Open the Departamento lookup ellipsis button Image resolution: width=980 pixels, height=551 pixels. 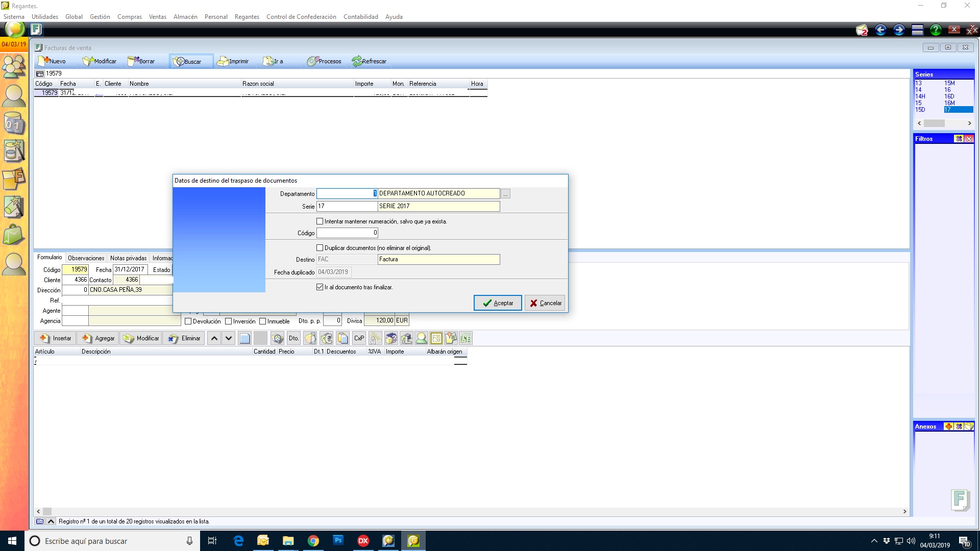pos(505,194)
